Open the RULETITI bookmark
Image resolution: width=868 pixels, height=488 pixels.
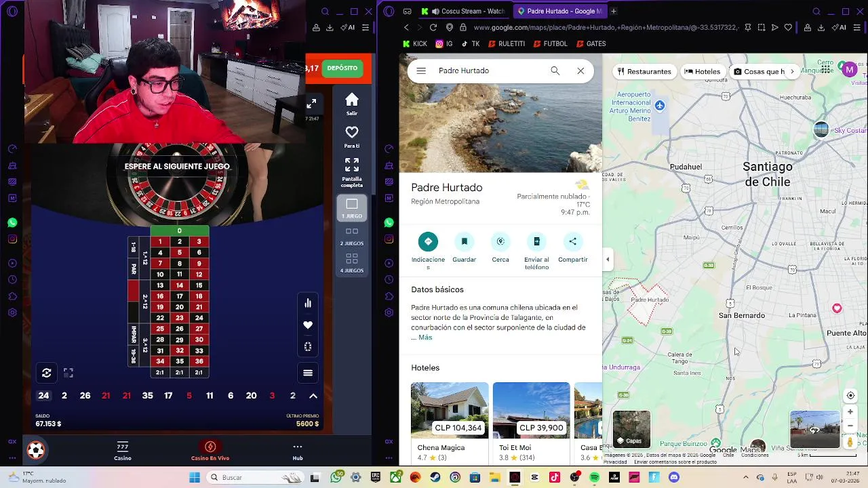506,43
